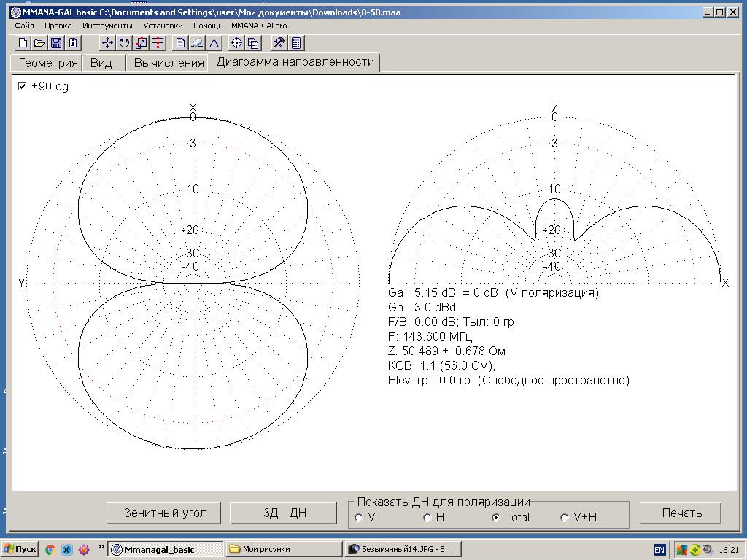The image size is (747, 560).
Task: Open a file with the folder icon
Action: click(40, 43)
